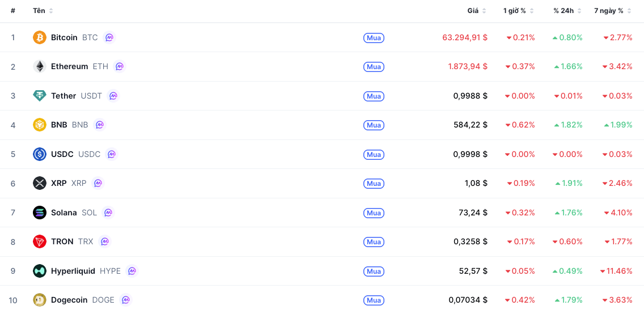Click the 4.10% seven-day change value
644x314 pixels.
point(618,213)
